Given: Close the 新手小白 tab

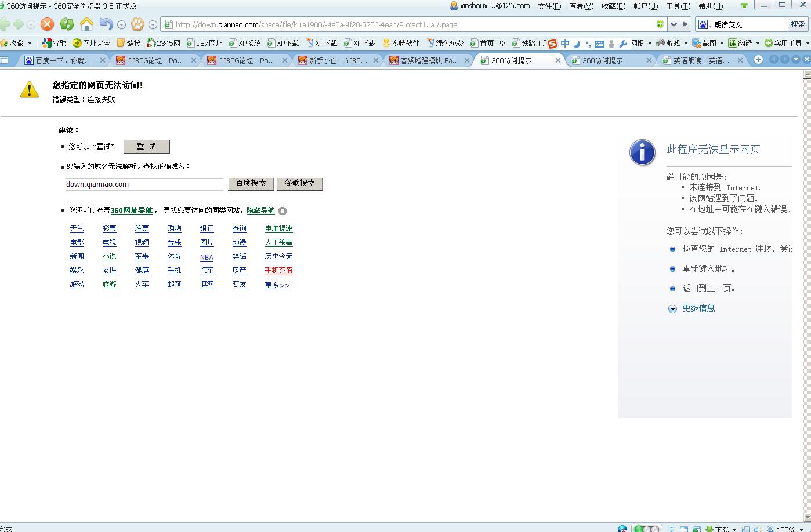Looking at the screenshot, I should 376,60.
